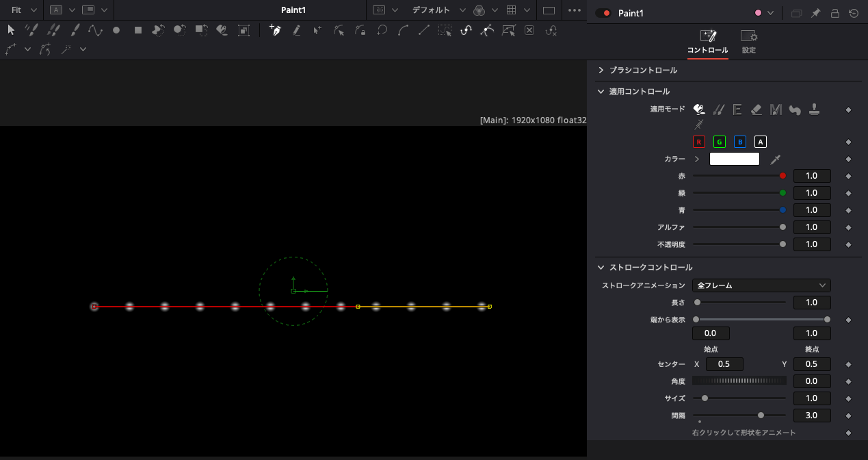
Task: Choose the Clone Multistroke tool
Action: (53, 30)
